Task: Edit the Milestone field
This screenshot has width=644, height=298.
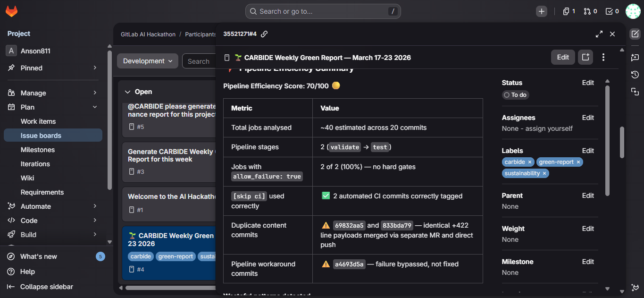Action: point(588,262)
